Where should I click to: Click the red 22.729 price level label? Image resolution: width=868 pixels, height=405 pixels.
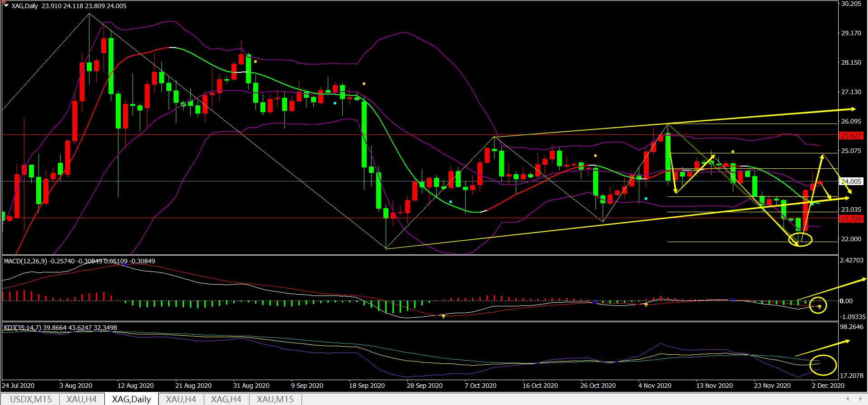850,219
